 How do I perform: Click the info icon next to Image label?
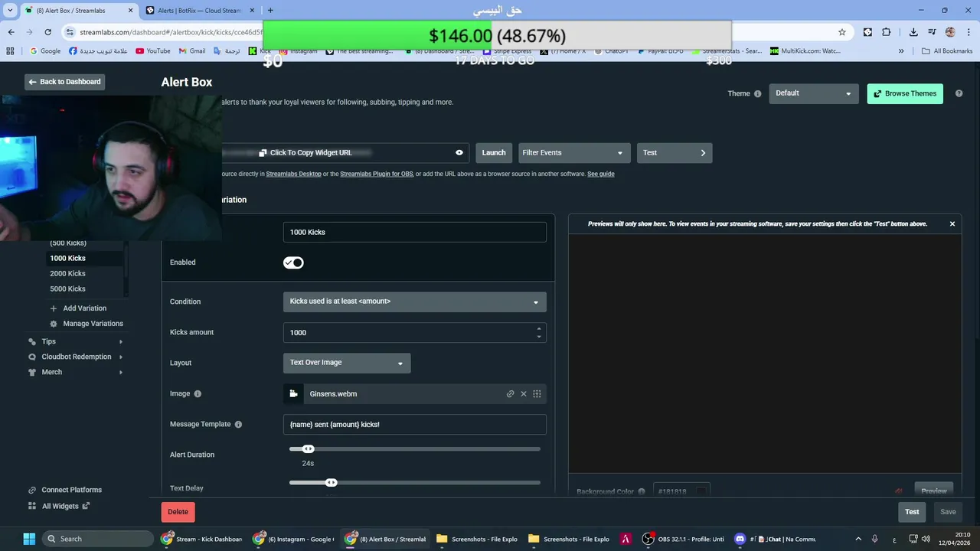(x=198, y=393)
